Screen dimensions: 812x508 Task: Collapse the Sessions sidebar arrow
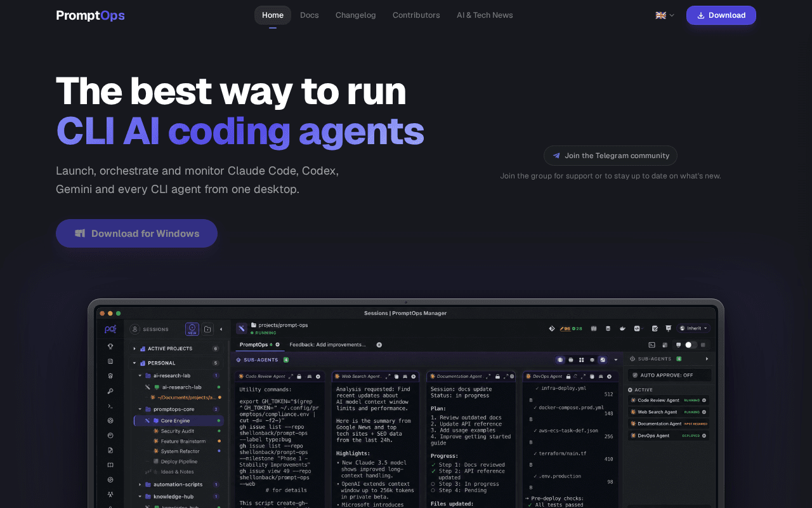tap(221, 329)
